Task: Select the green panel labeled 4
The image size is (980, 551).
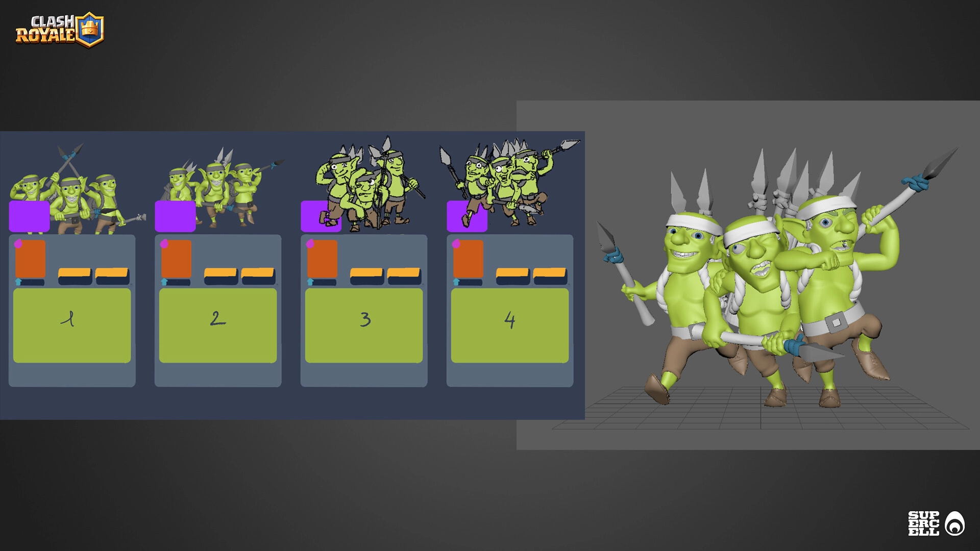Action: (x=510, y=325)
